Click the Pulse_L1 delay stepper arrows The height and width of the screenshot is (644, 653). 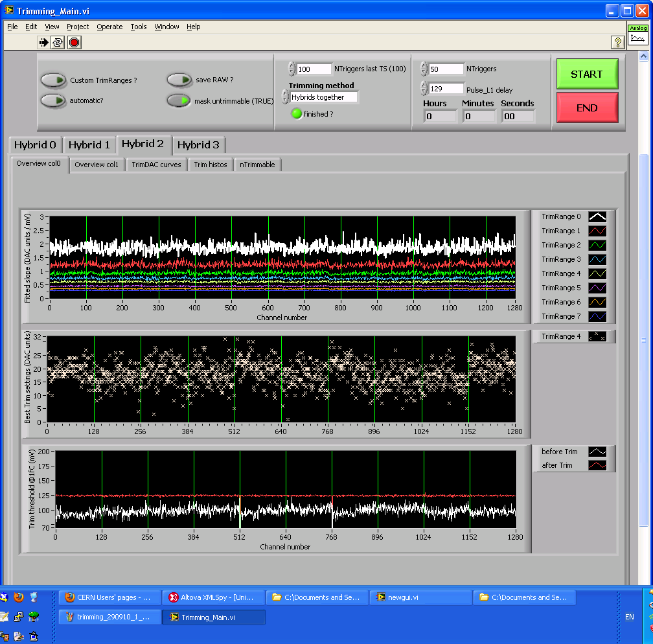click(424, 89)
